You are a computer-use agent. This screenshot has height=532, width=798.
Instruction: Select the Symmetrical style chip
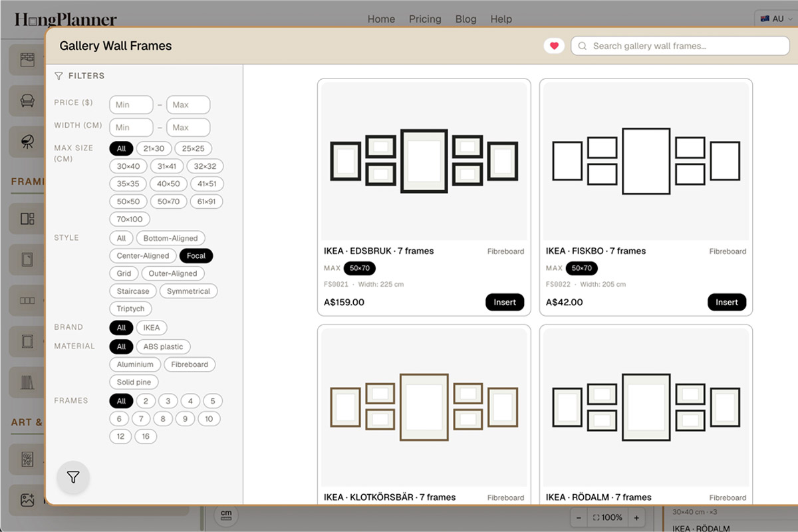click(189, 291)
